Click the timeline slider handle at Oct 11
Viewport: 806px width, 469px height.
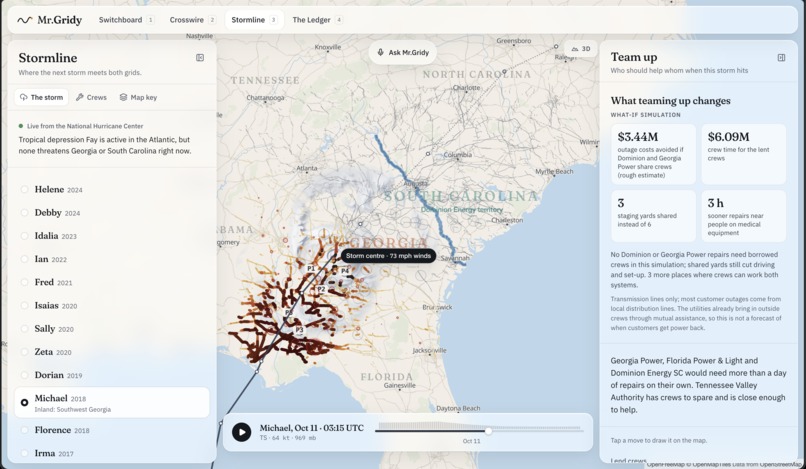pyautogui.click(x=488, y=431)
